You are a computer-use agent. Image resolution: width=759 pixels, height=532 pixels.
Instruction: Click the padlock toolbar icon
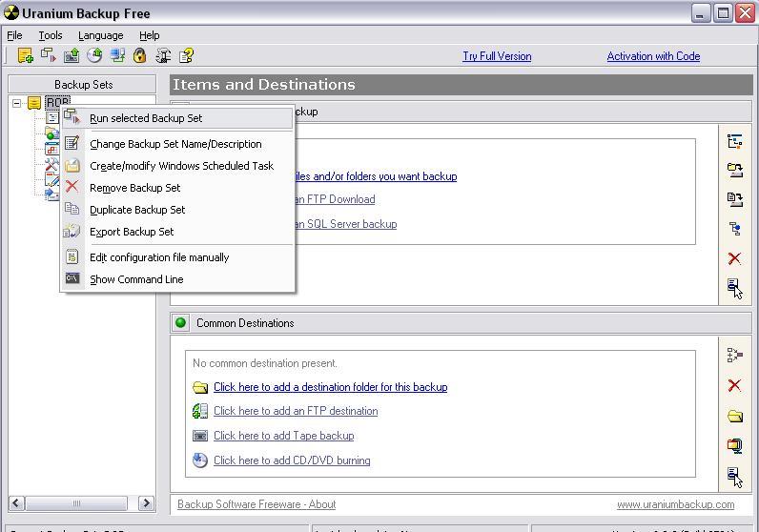140,55
